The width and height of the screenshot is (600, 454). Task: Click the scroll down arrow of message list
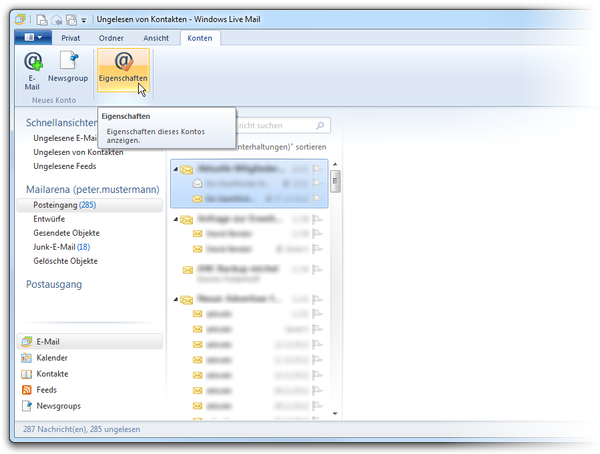pos(335,413)
